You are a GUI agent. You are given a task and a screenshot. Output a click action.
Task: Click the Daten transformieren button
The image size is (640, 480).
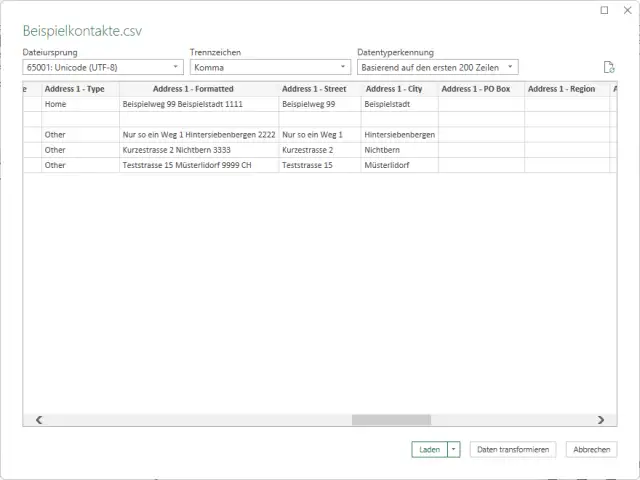(514, 450)
